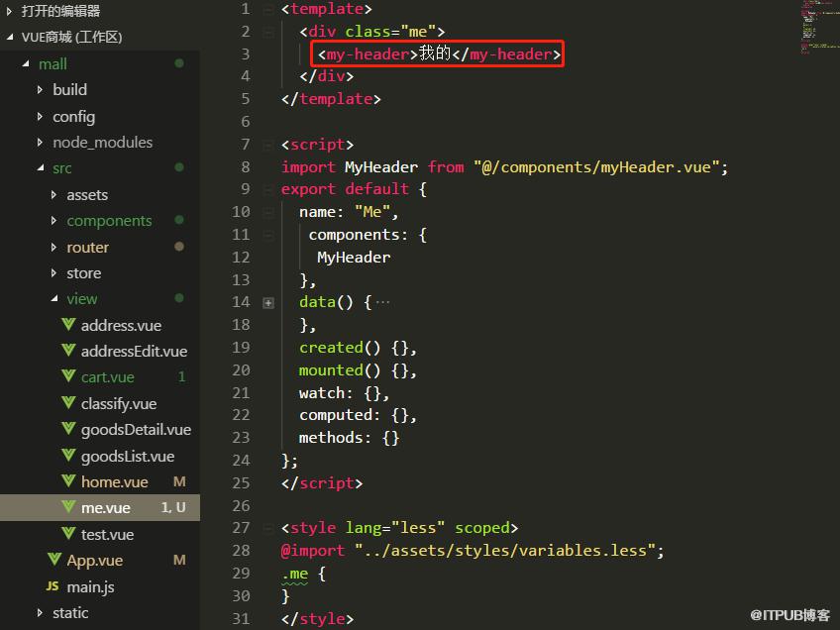Open goodsDetail.vue in the explorer
Image resolution: width=840 pixels, height=630 pixels.
pyautogui.click(x=136, y=430)
